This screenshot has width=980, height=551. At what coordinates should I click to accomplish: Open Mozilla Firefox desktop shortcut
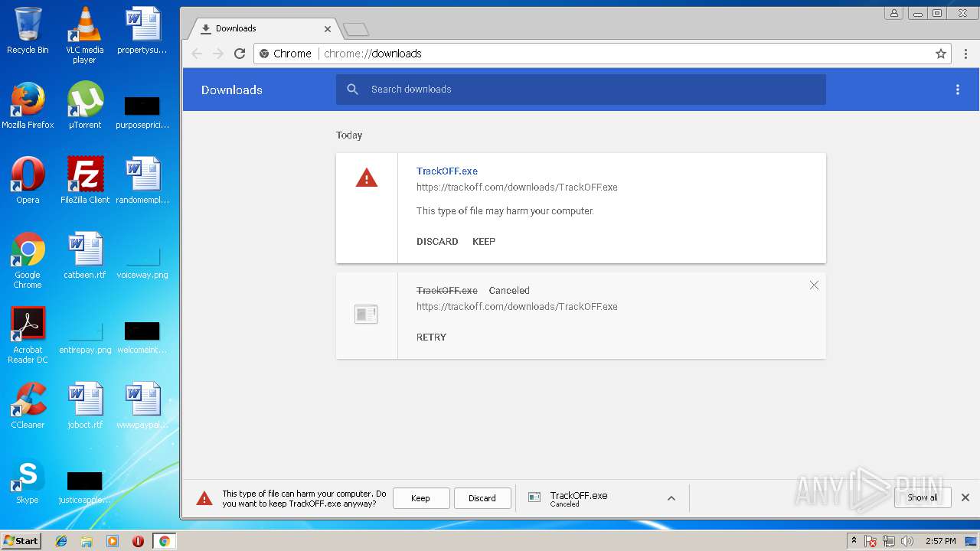click(x=28, y=106)
